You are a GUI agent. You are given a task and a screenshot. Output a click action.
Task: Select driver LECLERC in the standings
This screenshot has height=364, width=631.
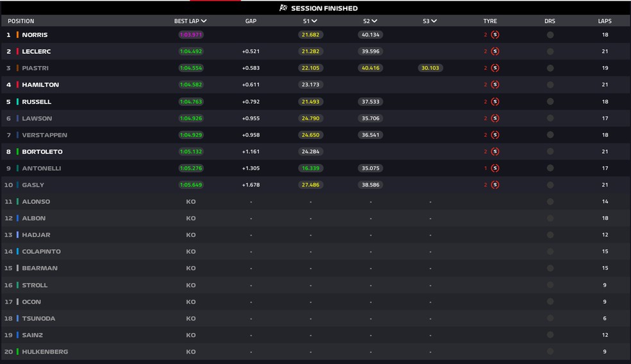(x=36, y=51)
